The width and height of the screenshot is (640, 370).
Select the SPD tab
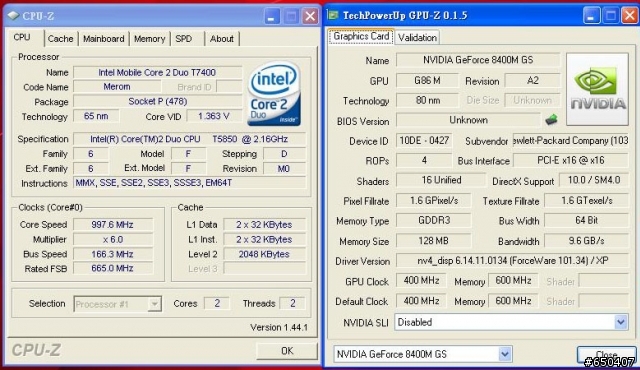point(184,39)
